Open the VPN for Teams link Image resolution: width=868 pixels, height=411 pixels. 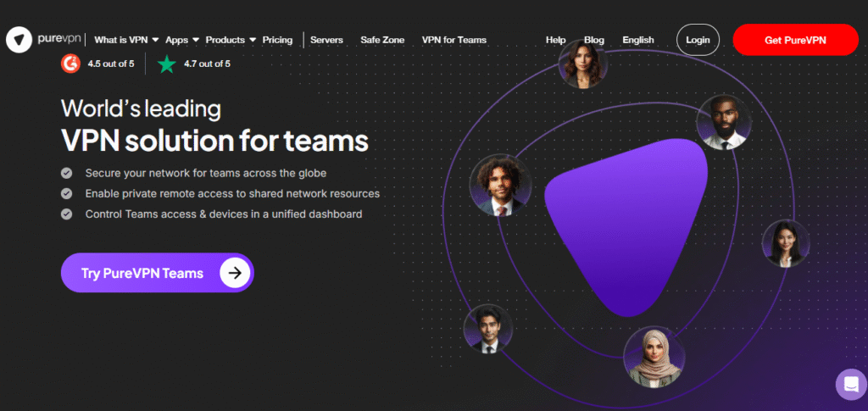(453, 40)
